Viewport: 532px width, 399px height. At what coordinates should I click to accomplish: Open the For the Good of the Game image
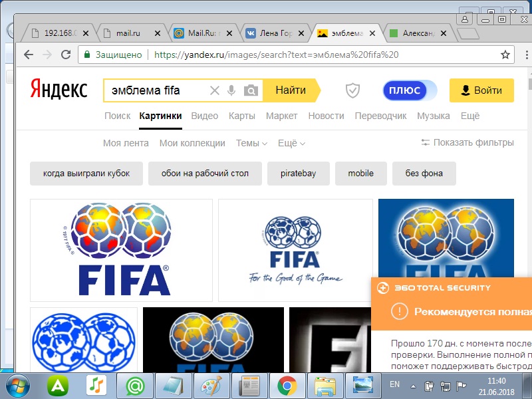[x=295, y=250]
